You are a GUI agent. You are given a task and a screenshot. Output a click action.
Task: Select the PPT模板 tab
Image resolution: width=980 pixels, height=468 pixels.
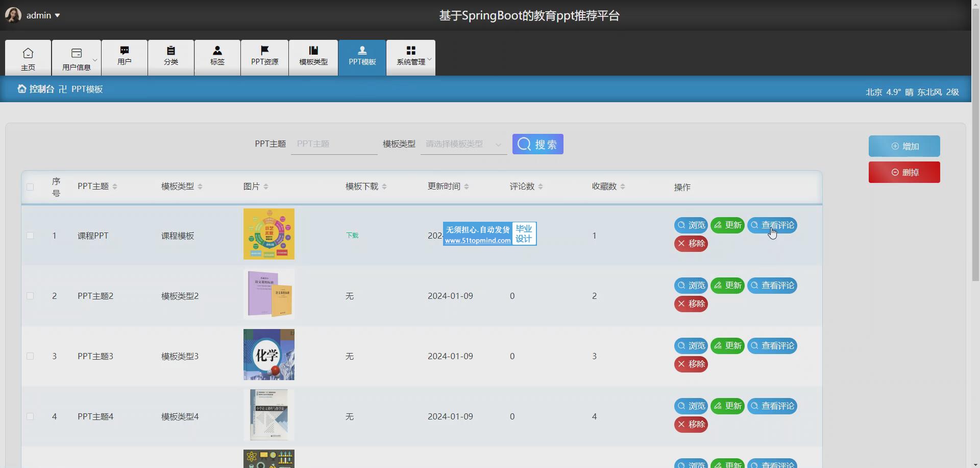coord(362,58)
